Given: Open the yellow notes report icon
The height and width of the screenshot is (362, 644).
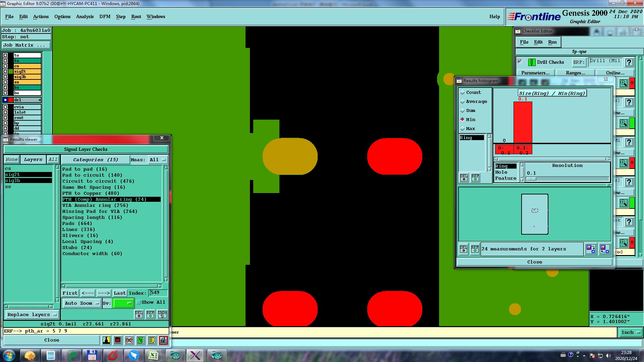Looking at the screenshot, I should (152, 340).
